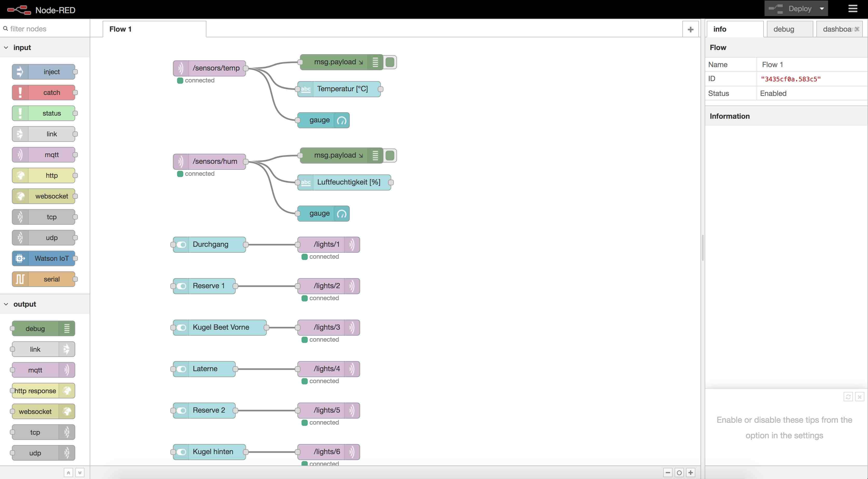The image size is (868, 479).
Task: Click the hamburger main menu icon
Action: coord(852,9)
